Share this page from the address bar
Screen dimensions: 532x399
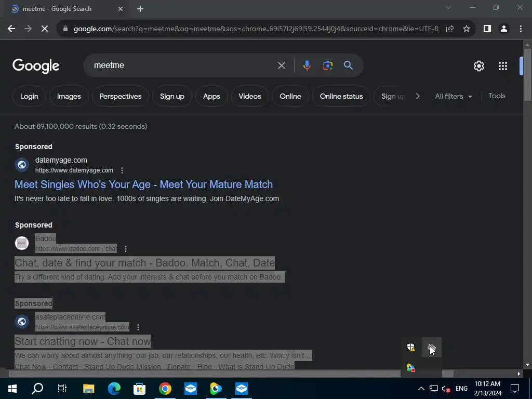coord(450,29)
